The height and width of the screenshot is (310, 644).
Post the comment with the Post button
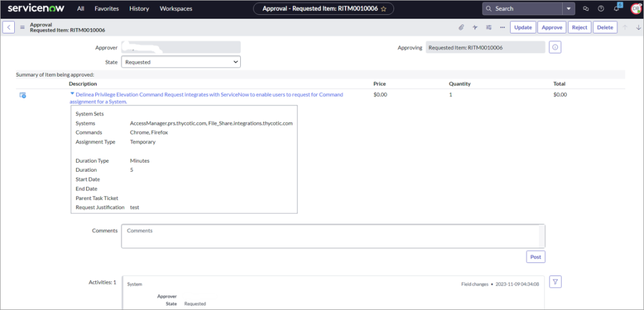(535, 257)
